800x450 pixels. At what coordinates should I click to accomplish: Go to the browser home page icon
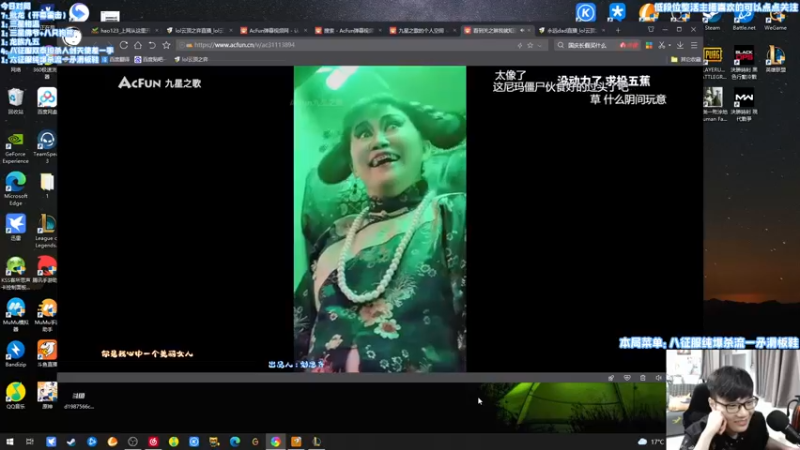pos(138,45)
